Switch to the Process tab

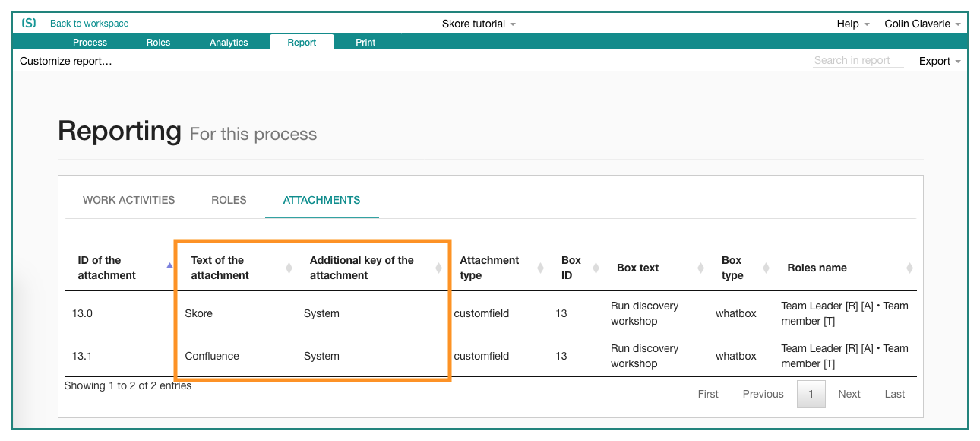tap(90, 43)
